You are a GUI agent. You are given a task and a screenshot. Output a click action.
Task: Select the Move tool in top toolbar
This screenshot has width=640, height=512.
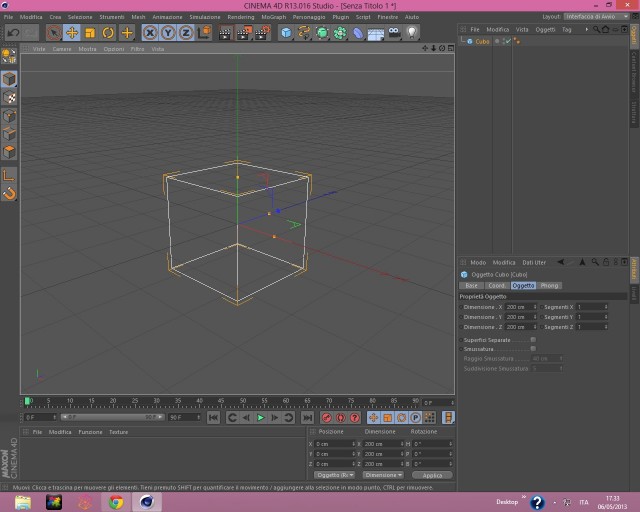point(71,33)
